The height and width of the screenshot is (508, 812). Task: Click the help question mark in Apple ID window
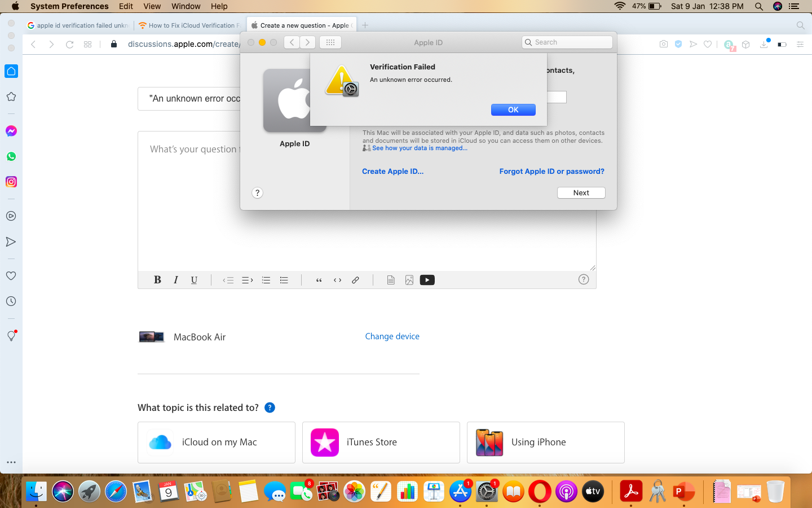257,192
